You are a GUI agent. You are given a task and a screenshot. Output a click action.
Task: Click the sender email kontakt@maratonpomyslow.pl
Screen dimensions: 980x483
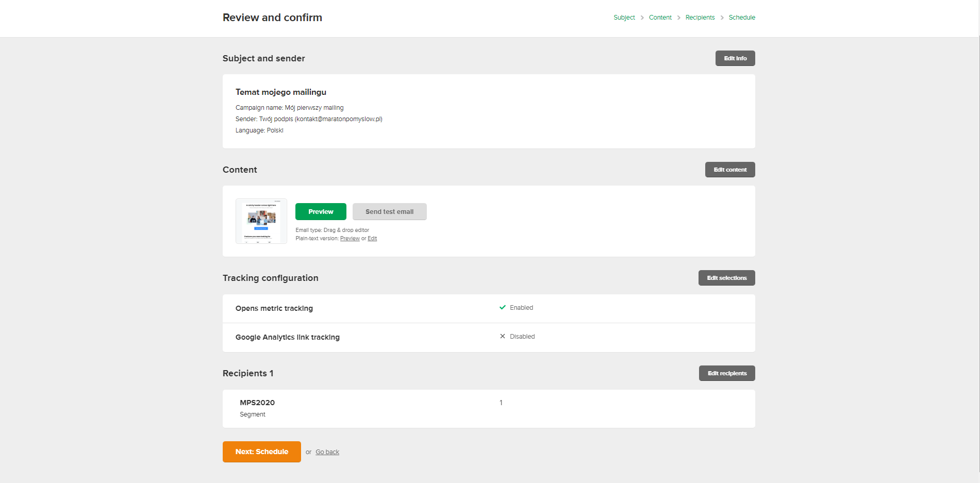click(x=339, y=119)
